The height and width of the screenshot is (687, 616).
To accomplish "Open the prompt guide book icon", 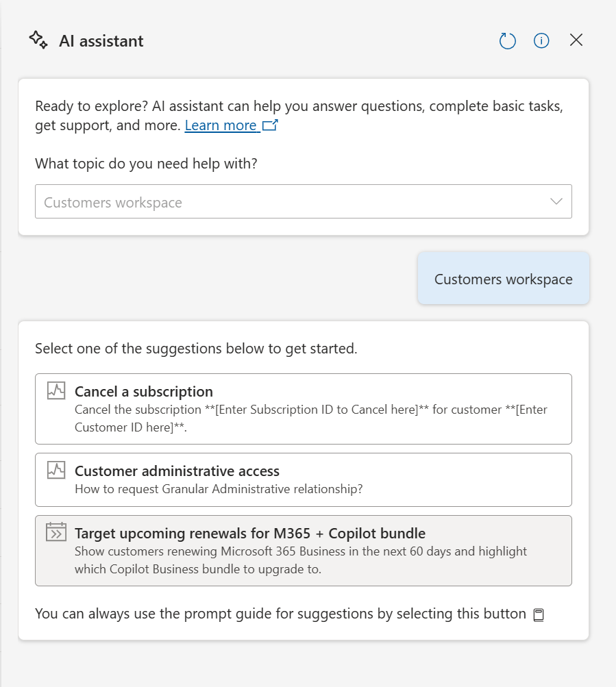I will 539,614.
